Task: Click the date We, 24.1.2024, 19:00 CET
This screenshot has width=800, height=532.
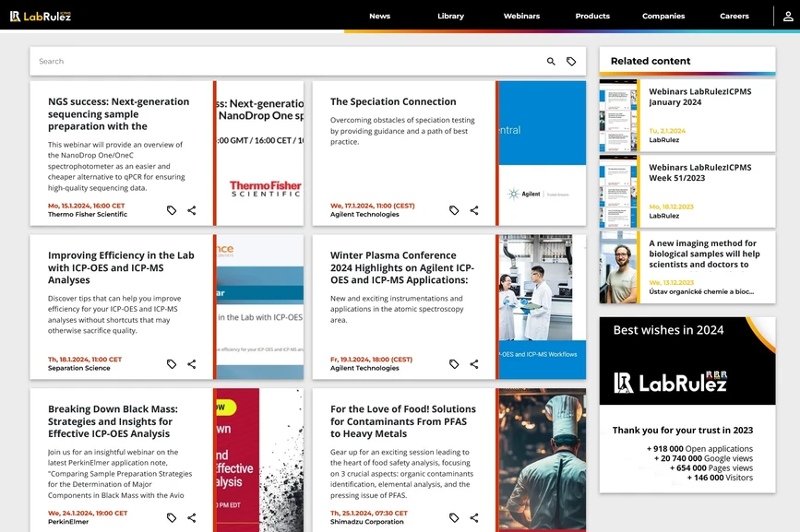Action: (88, 514)
